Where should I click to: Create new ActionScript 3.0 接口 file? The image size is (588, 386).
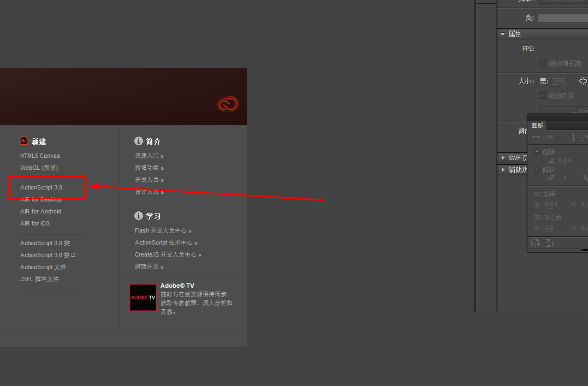(48, 255)
